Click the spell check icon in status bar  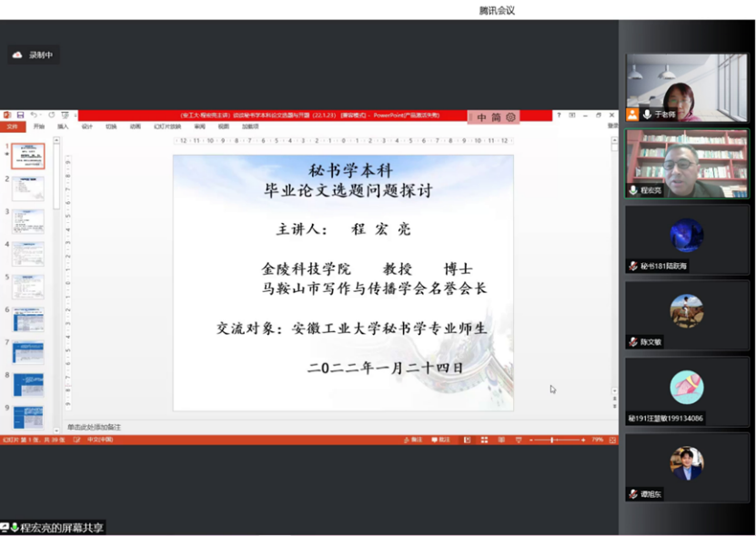coord(76,440)
